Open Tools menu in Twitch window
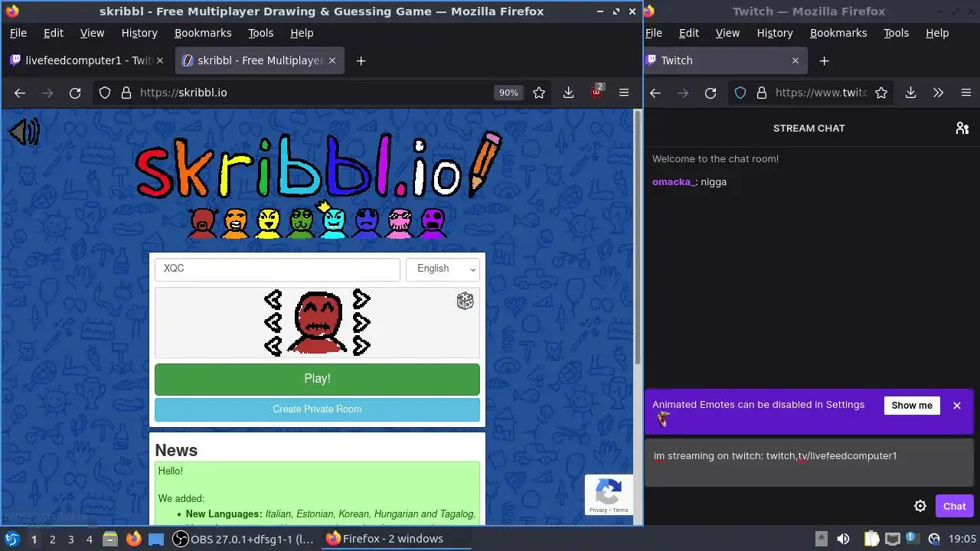 896,33
